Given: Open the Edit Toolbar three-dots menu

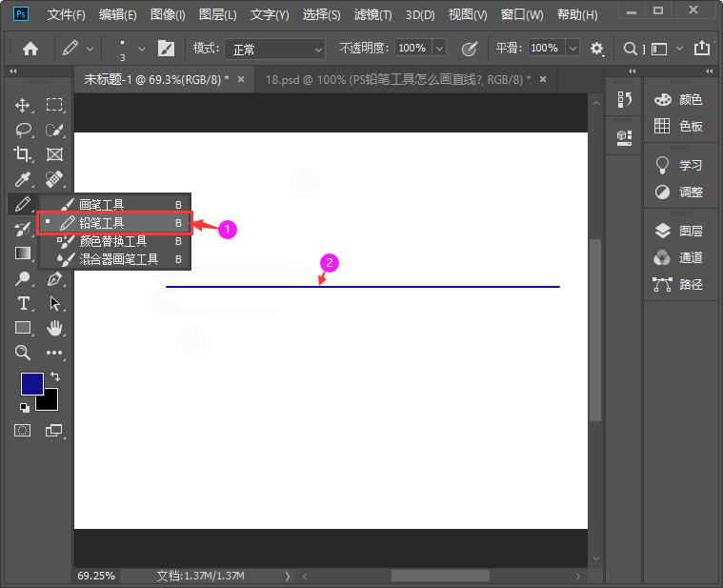Looking at the screenshot, I should click(x=54, y=353).
